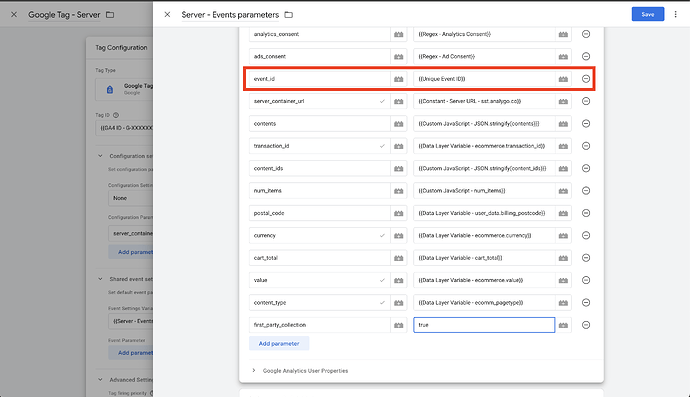
Task: Click the Tag ID field in background panel
Action: 125,128
